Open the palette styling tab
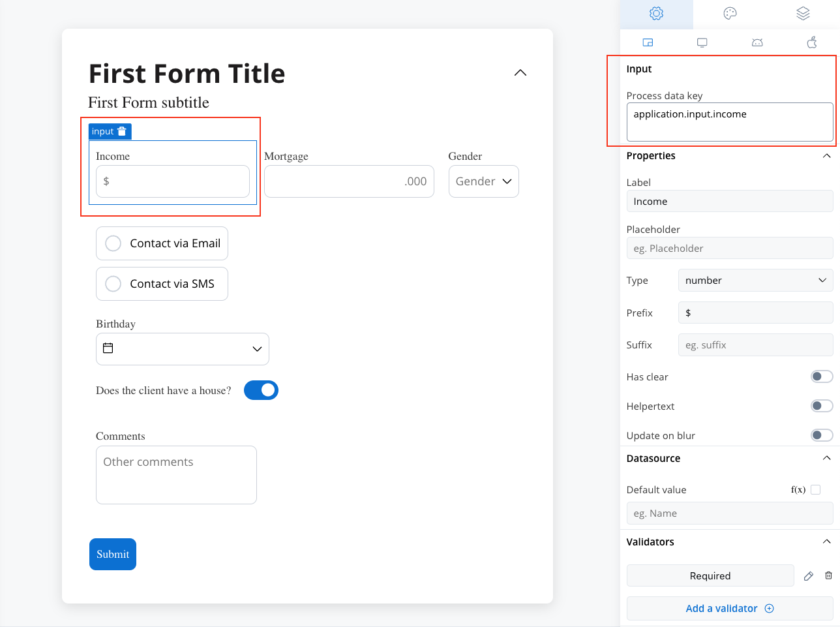This screenshot has height=627, width=840. coord(730,14)
